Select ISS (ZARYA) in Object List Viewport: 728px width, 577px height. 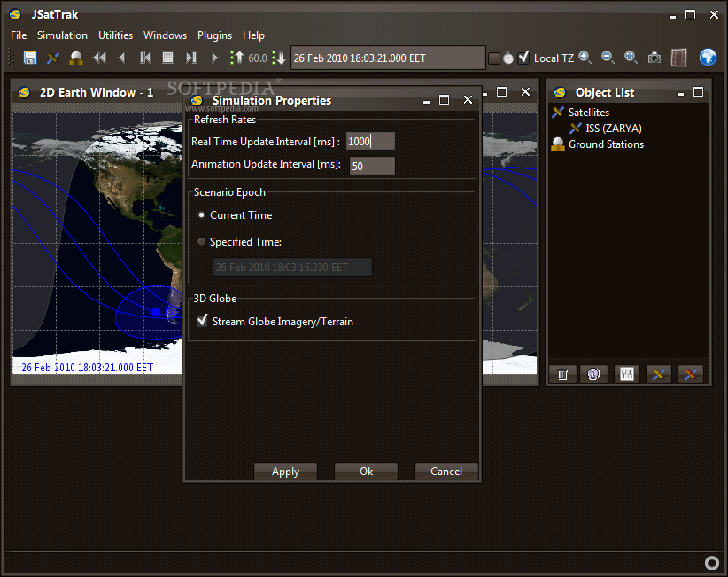coord(614,129)
